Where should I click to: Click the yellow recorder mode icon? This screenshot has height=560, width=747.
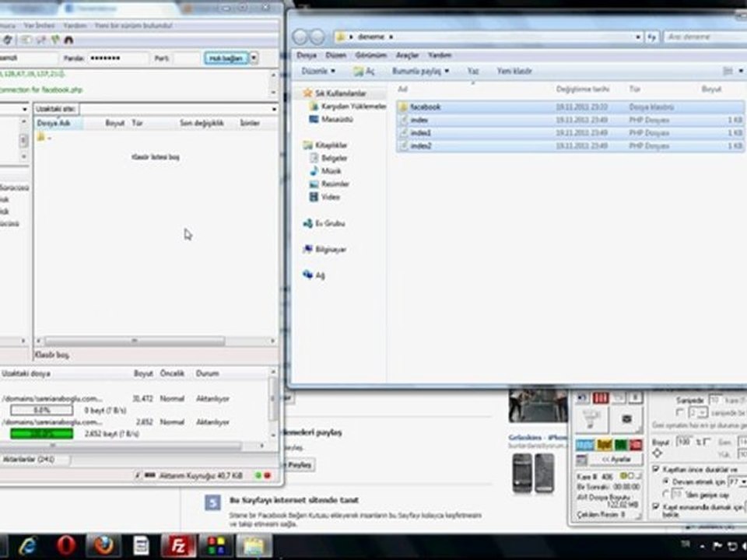tap(604, 445)
